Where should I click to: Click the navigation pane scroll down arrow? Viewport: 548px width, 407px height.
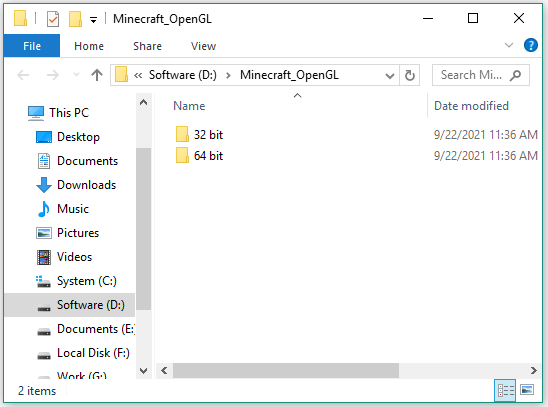pos(143,371)
